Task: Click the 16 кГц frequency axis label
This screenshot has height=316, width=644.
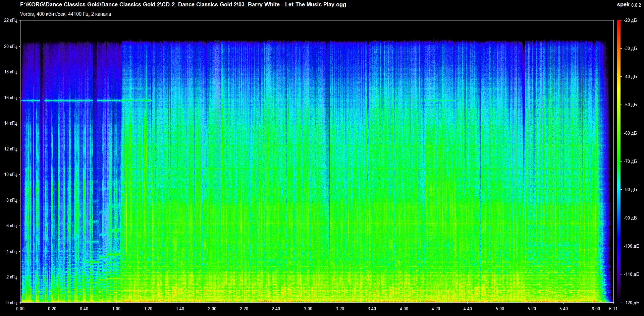Action: 10,98
